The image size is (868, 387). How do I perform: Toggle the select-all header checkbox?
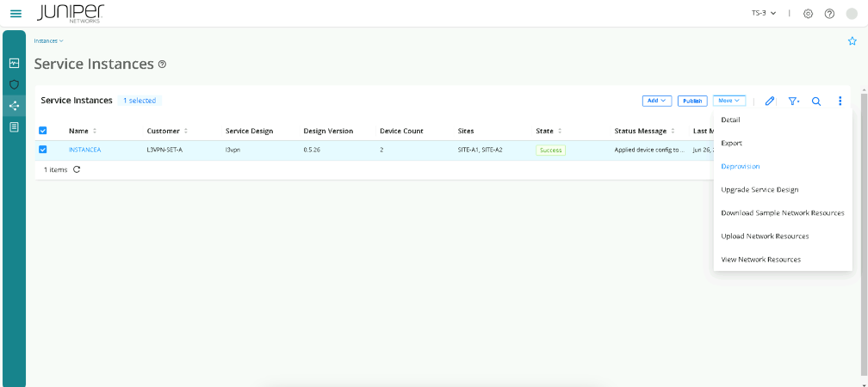pos(43,131)
